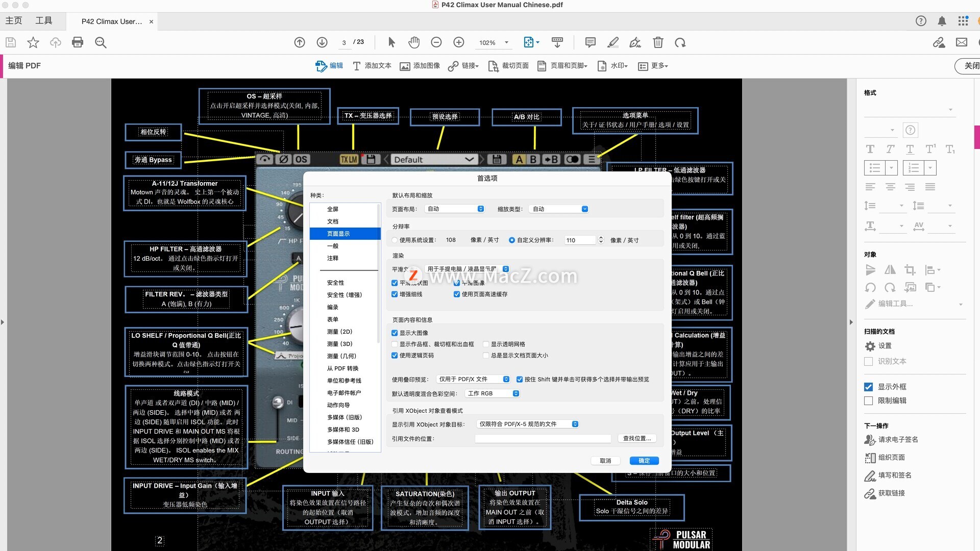This screenshot has height=551, width=980.
Task: Toggle the Enhance thin lines checkbox
Action: 395,294
